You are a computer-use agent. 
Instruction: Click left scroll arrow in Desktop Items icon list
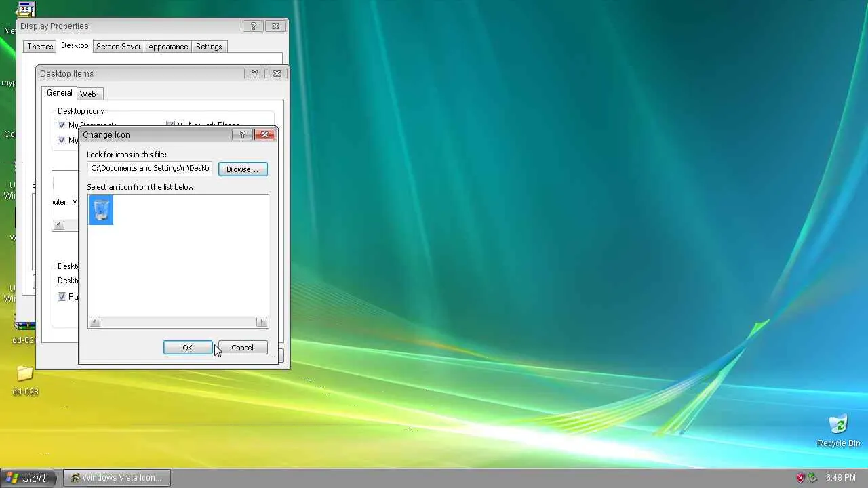pyautogui.click(x=59, y=224)
